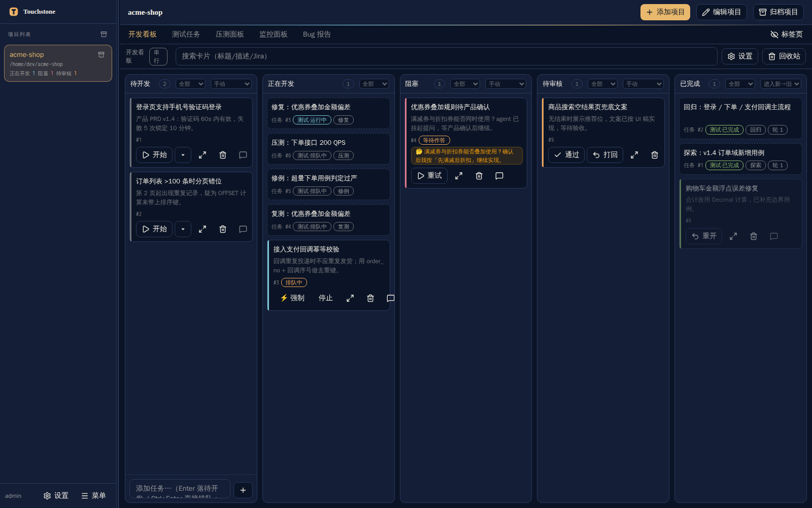Open comments on 订单列表 >100 条时分页错位 card
This screenshot has width=812, height=508.
point(243,229)
